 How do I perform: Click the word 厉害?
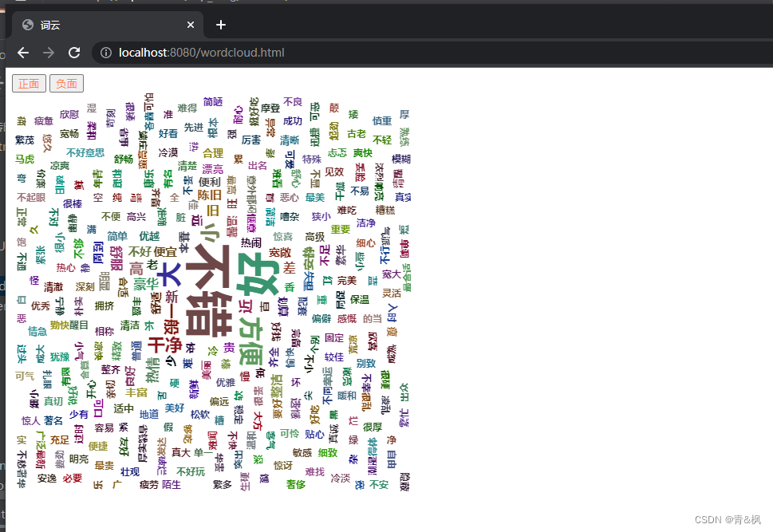point(251,140)
